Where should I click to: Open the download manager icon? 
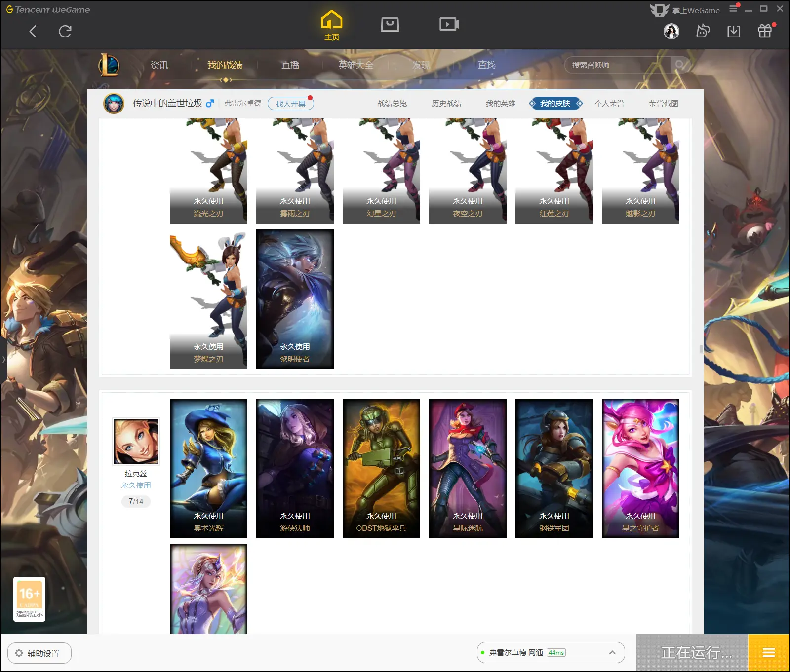[x=734, y=32]
